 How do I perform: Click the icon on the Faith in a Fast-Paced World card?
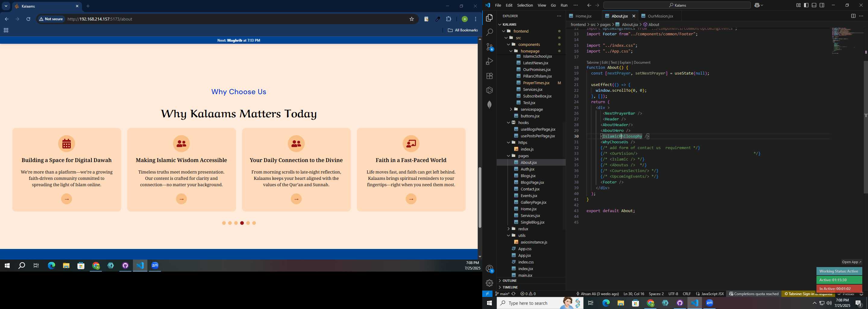point(411,144)
